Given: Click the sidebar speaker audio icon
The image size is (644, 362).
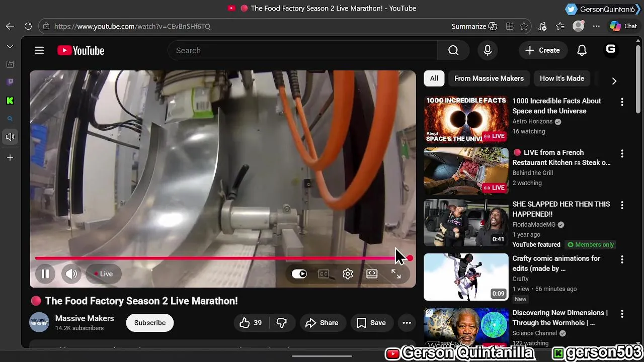Looking at the screenshot, I should click(x=10, y=137).
